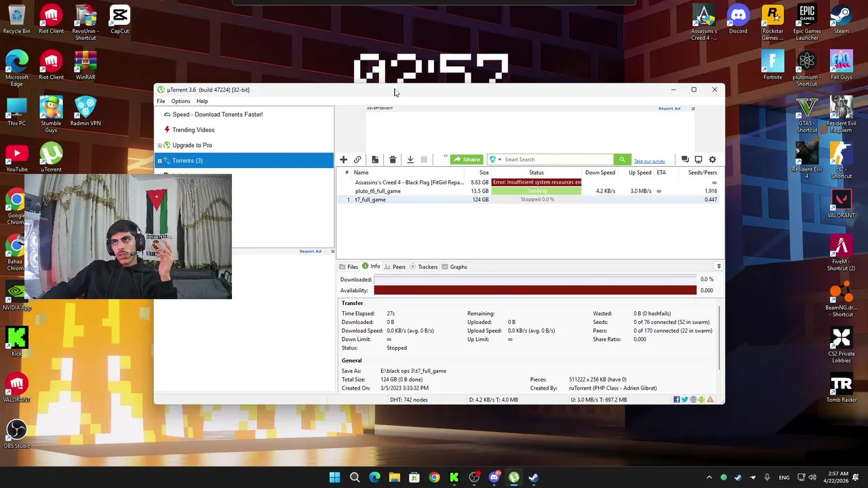Open the Epic Games Launcher desktop icon
868x488 pixels.
click(806, 22)
